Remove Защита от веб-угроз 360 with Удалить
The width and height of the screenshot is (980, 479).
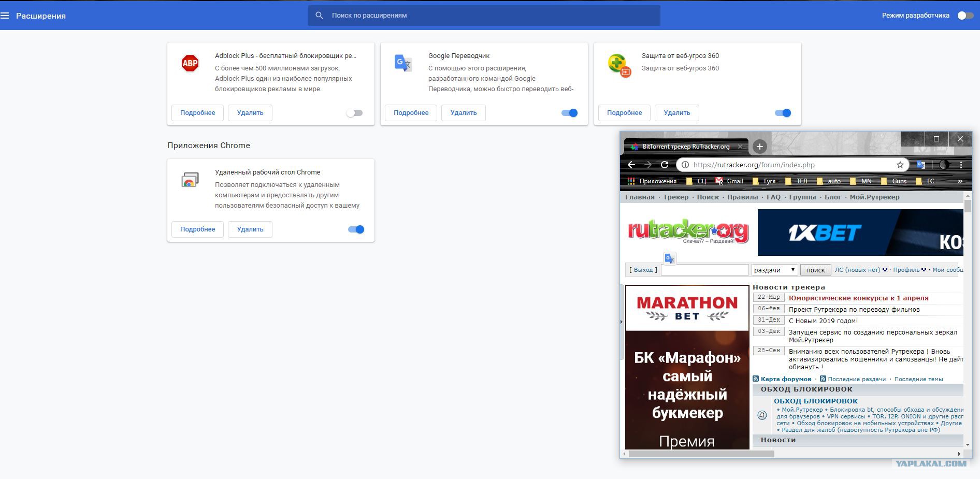tap(677, 113)
